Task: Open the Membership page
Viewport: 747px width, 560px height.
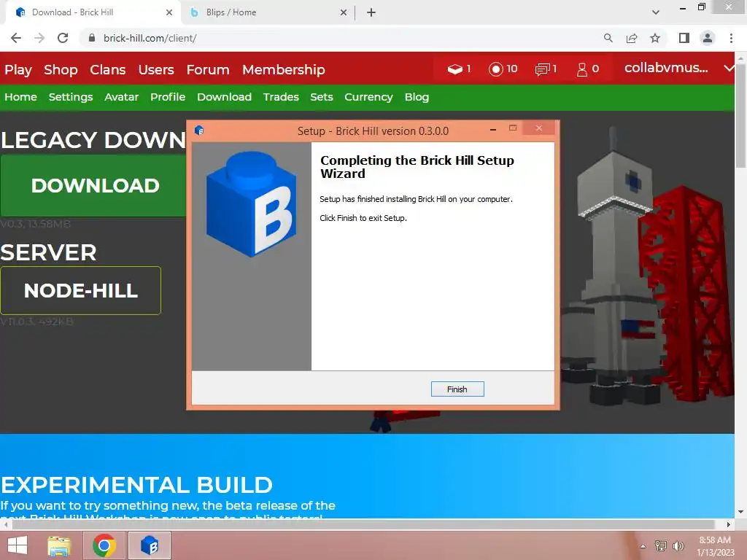Action: coord(284,69)
